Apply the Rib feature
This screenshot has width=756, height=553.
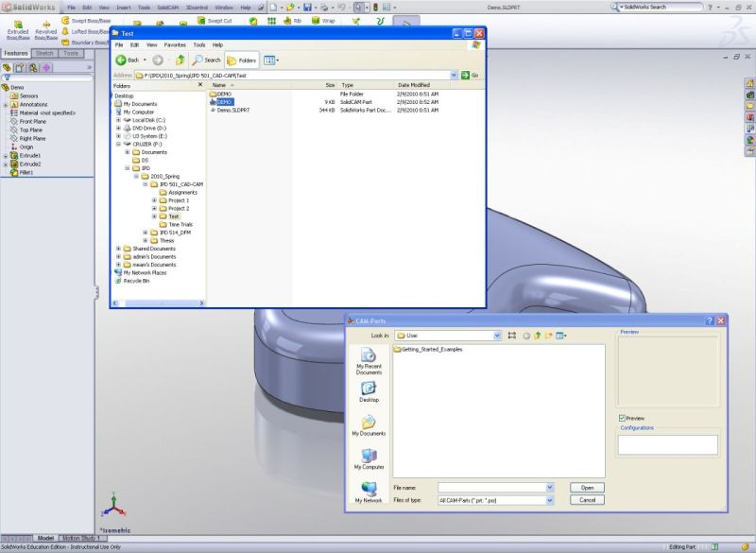(x=289, y=20)
